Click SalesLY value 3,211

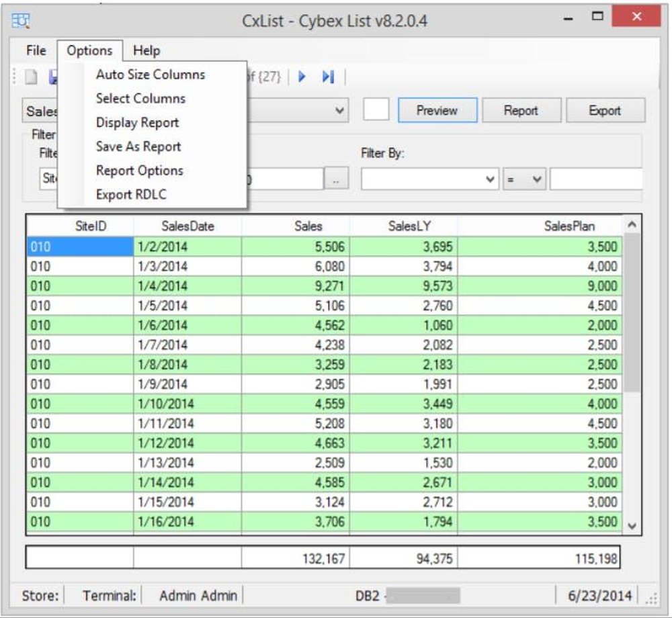[x=404, y=443]
